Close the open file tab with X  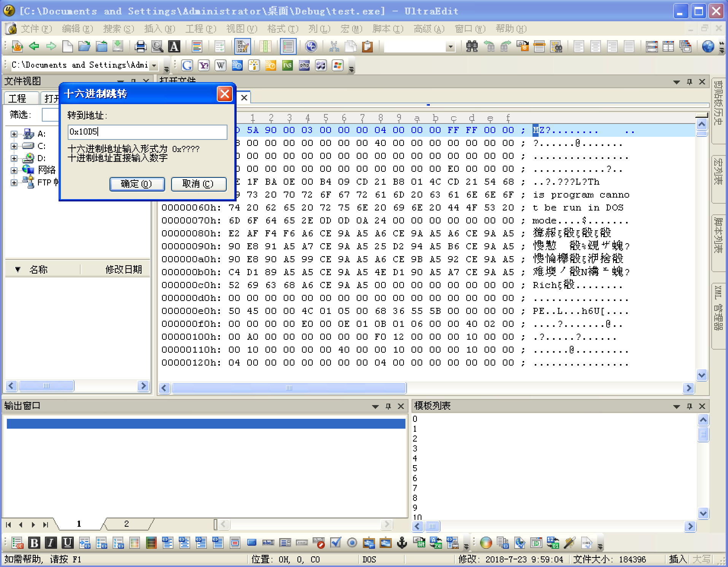click(x=244, y=98)
